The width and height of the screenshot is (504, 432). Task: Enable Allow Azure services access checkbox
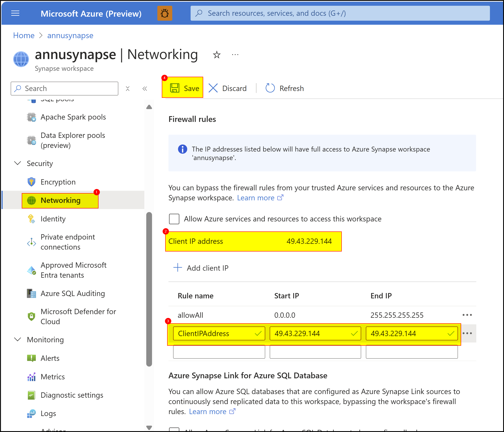point(174,219)
